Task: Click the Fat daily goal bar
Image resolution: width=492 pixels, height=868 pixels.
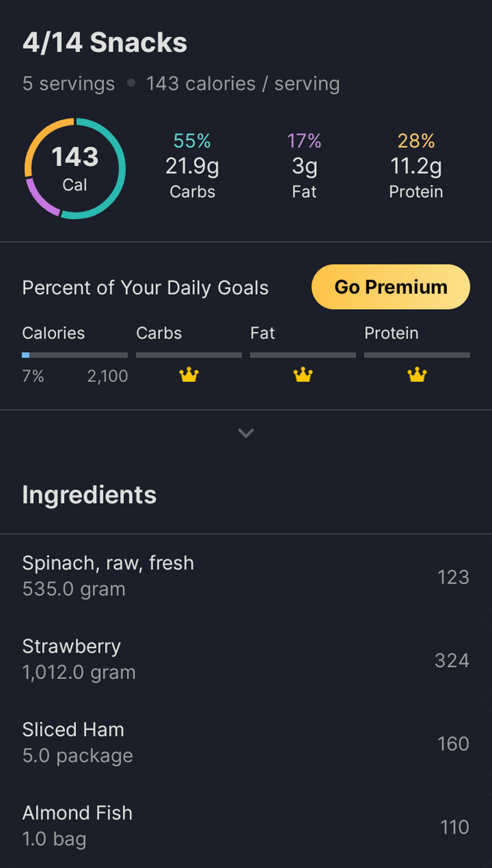Action: (303, 355)
